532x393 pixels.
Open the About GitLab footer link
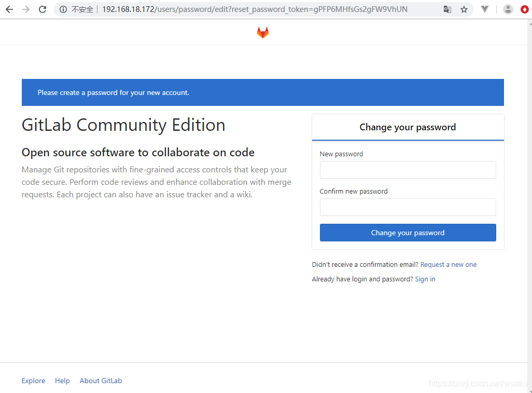click(101, 381)
